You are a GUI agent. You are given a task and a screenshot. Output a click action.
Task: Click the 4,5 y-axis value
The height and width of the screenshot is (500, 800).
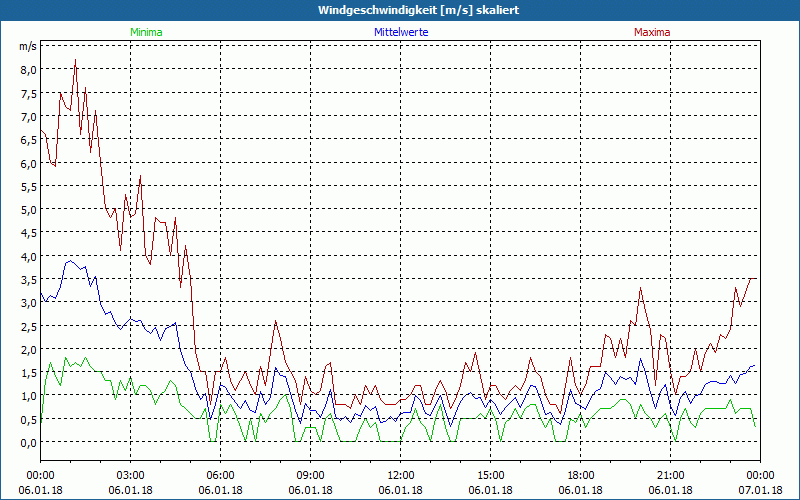[x=28, y=233]
